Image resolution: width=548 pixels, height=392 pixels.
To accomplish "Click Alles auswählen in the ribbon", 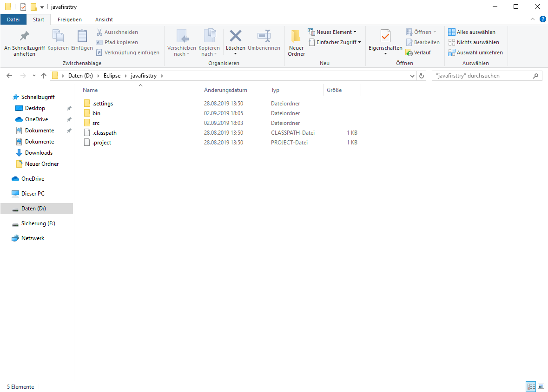I will point(472,32).
